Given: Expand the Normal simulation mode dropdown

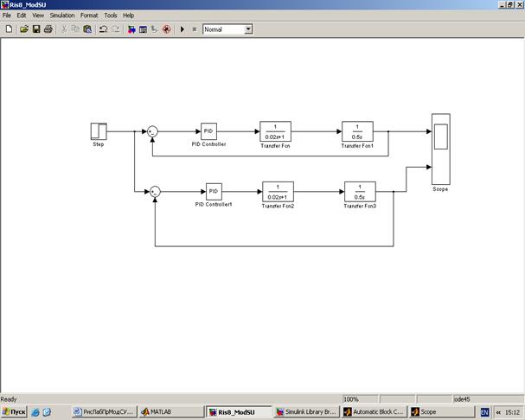Looking at the screenshot, I should [x=247, y=29].
